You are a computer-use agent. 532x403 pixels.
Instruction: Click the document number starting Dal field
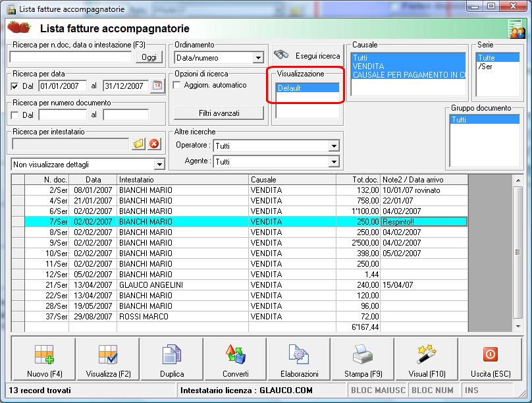(x=63, y=115)
